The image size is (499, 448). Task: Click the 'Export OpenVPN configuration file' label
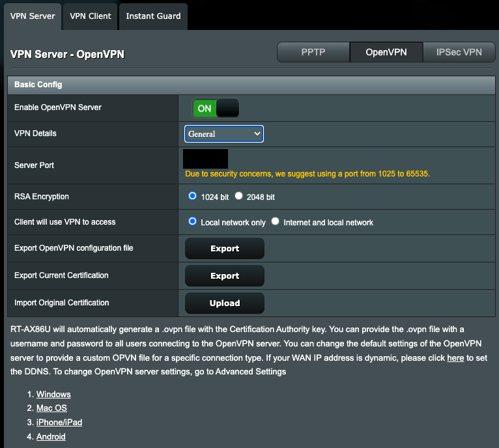coord(74,248)
